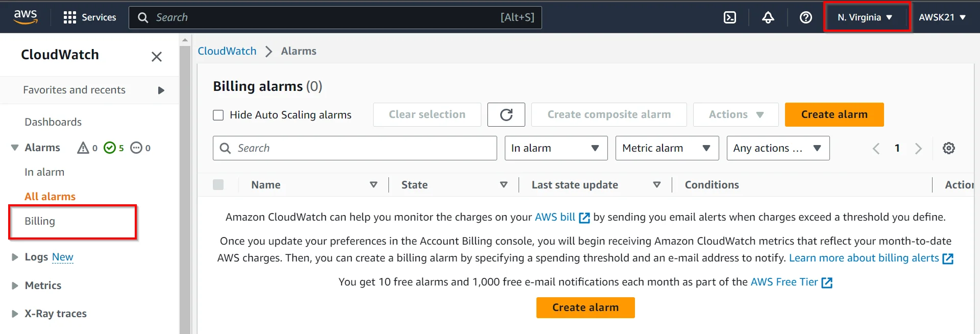980x334 pixels.
Task: Close the CloudWatch sidebar panel
Action: pyautogui.click(x=157, y=56)
